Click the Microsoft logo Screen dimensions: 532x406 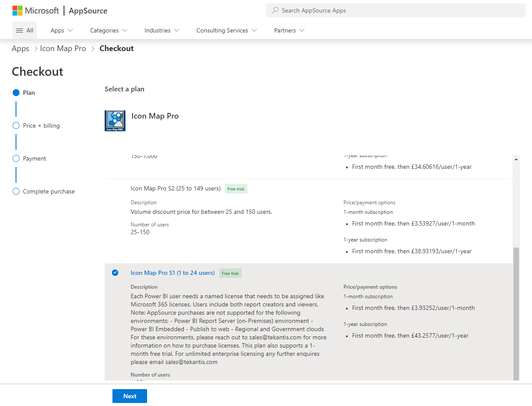click(35, 11)
